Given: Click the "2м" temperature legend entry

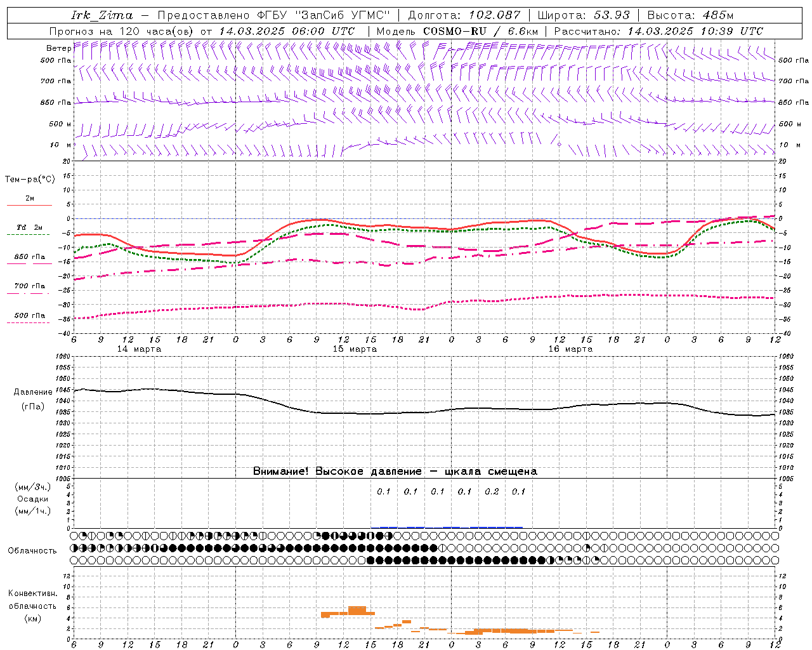Looking at the screenshot, I should coord(30,198).
